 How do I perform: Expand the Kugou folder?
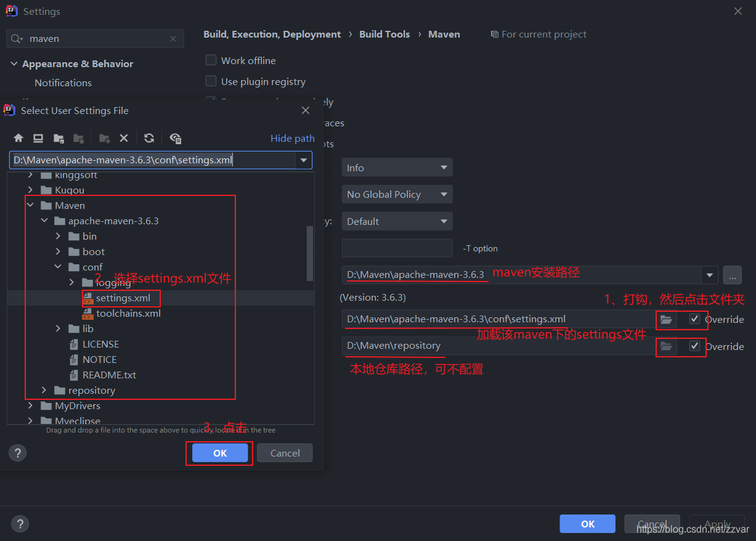(x=30, y=190)
